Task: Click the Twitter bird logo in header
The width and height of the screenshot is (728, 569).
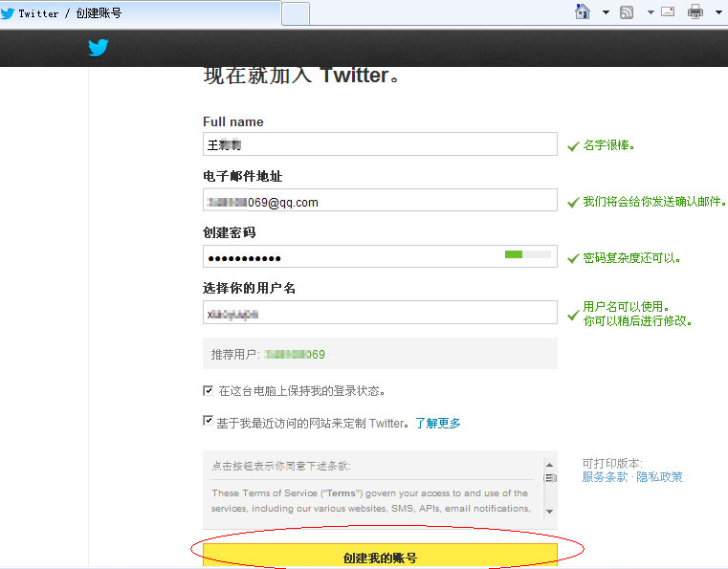Action: 98,48
